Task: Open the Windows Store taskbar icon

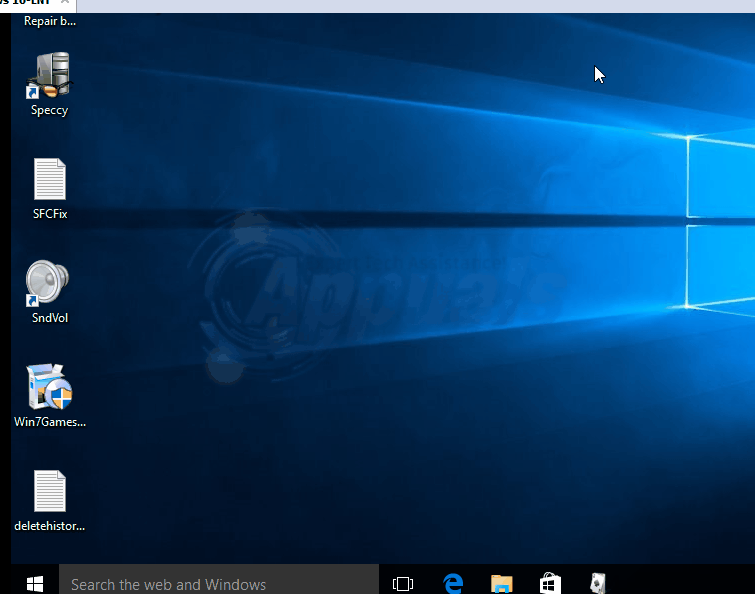Action: pos(550,583)
